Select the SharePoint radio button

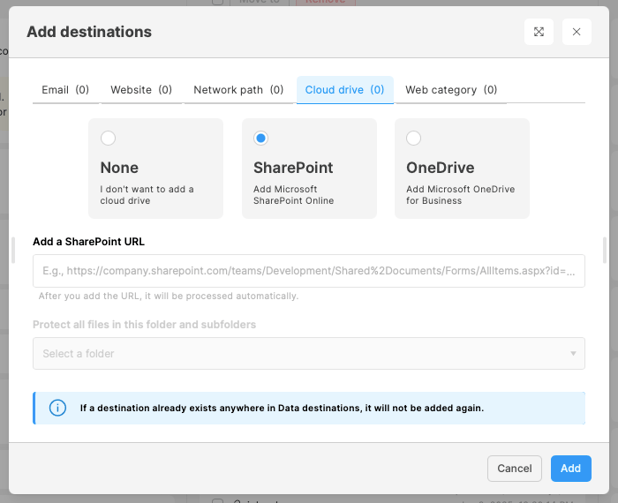[261, 138]
